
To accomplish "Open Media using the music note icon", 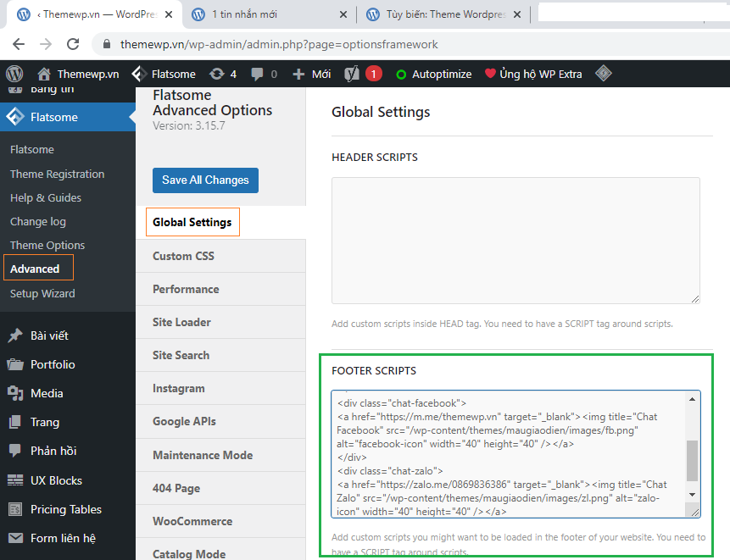I will pyautogui.click(x=15, y=393).
